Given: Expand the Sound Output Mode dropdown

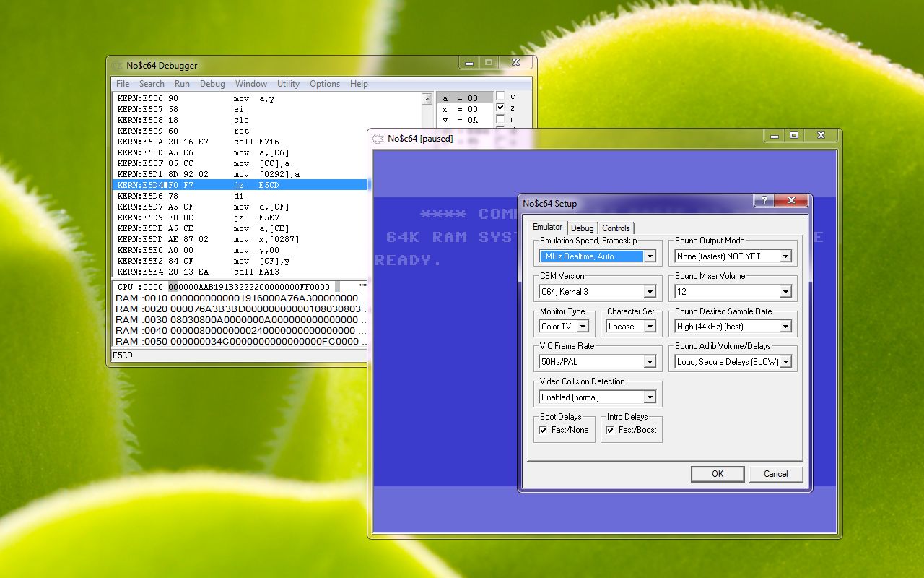Looking at the screenshot, I should click(785, 256).
